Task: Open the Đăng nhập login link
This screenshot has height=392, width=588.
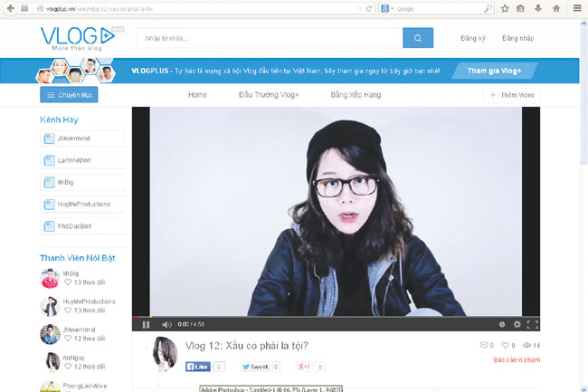Action: point(517,38)
